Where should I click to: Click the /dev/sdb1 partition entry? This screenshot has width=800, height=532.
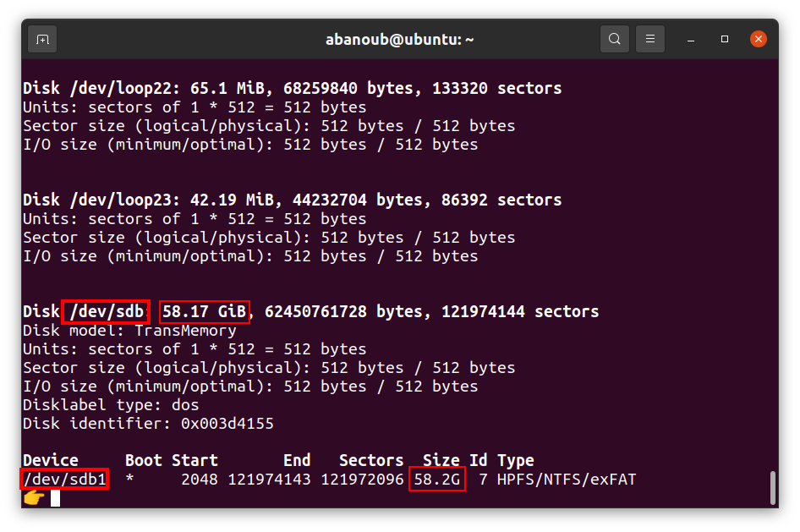[x=64, y=480]
